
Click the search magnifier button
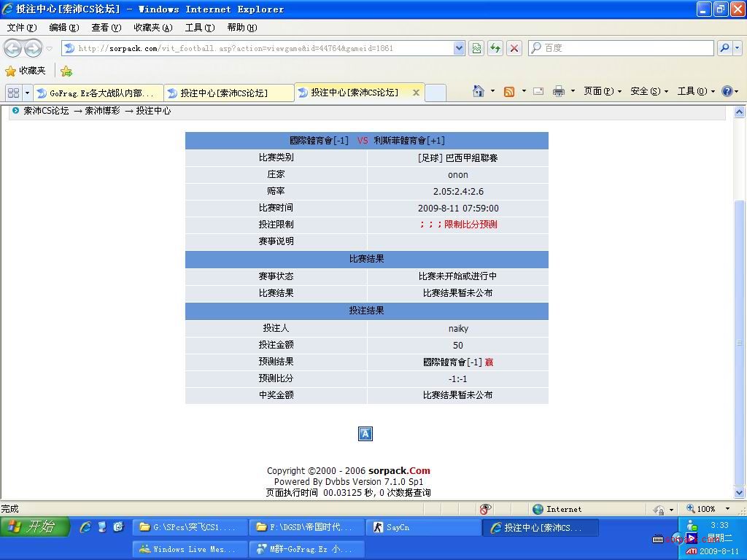[724, 48]
